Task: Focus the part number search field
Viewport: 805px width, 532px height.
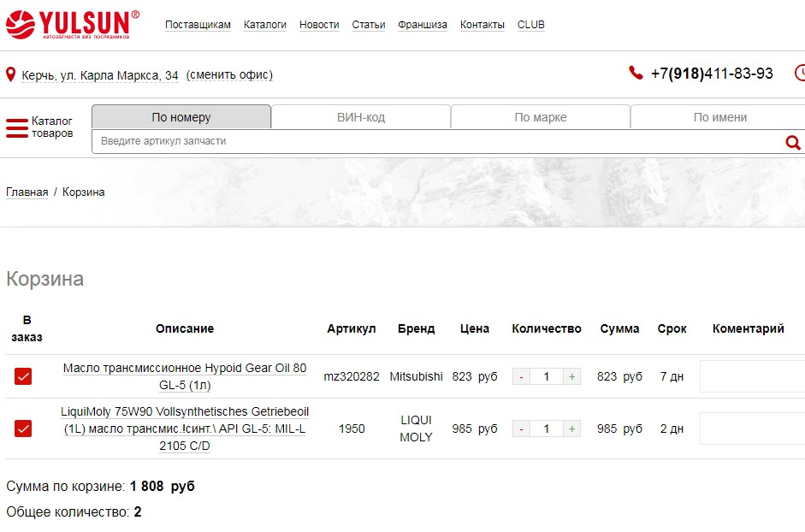Action: [436, 141]
